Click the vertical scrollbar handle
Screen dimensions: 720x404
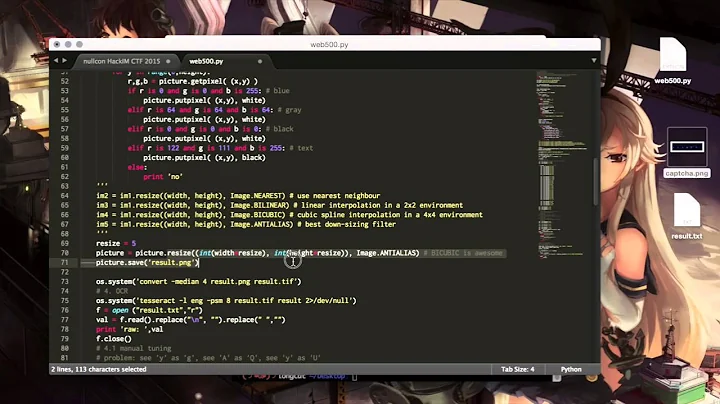coord(596,181)
